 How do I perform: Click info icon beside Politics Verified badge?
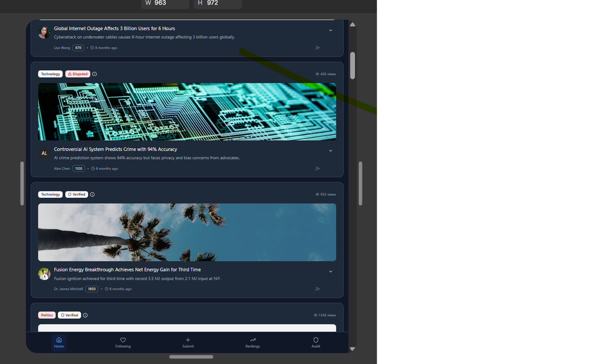[x=85, y=316]
